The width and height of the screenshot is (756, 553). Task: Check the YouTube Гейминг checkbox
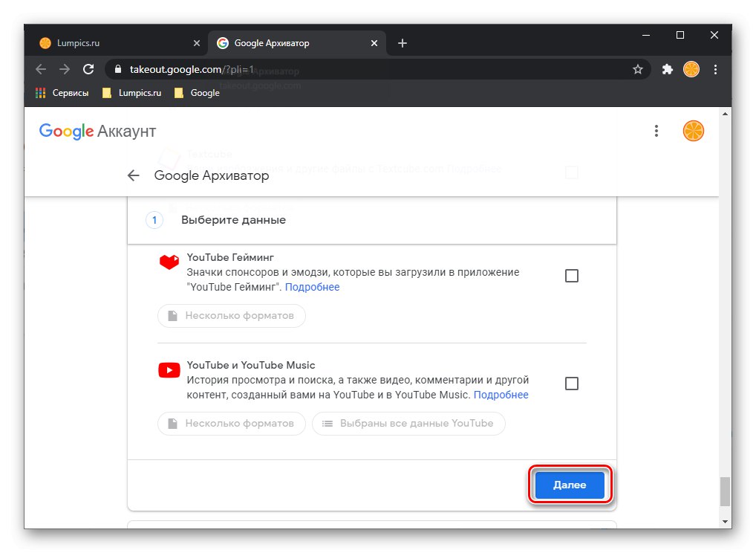571,276
